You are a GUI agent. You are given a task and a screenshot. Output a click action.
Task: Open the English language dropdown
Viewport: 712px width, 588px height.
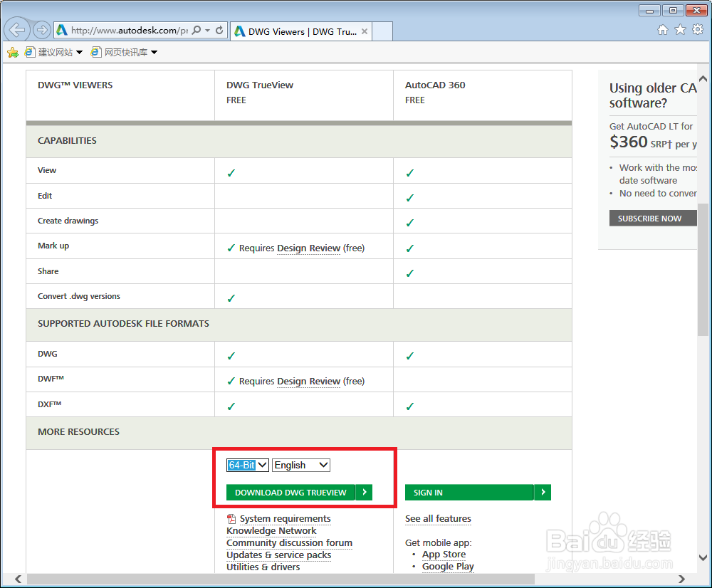(301, 465)
